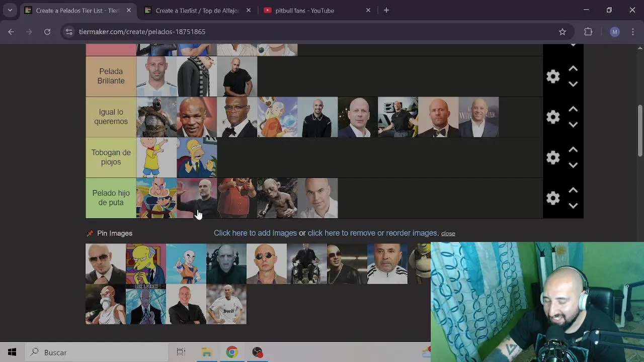Switch to Top de Alfajores tierlist tab
Screen dimensions: 644x362
(x=197, y=10)
